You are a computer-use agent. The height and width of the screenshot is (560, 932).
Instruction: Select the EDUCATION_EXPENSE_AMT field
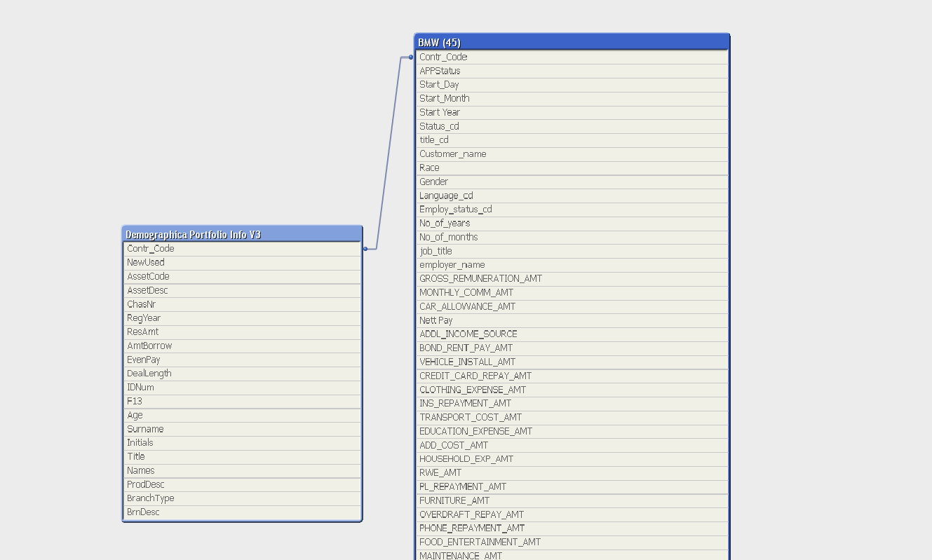click(x=572, y=432)
